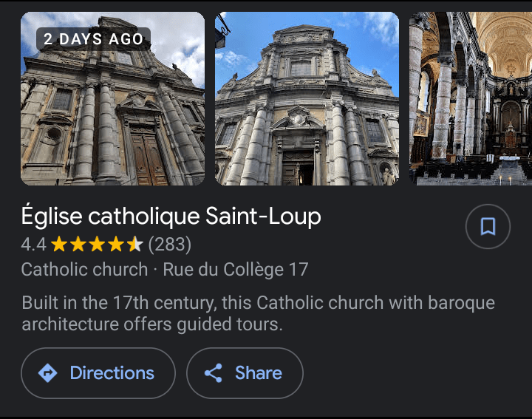Click the Rue du Collège 17 address
Image resolution: width=532 pixels, height=419 pixels.
point(235,270)
